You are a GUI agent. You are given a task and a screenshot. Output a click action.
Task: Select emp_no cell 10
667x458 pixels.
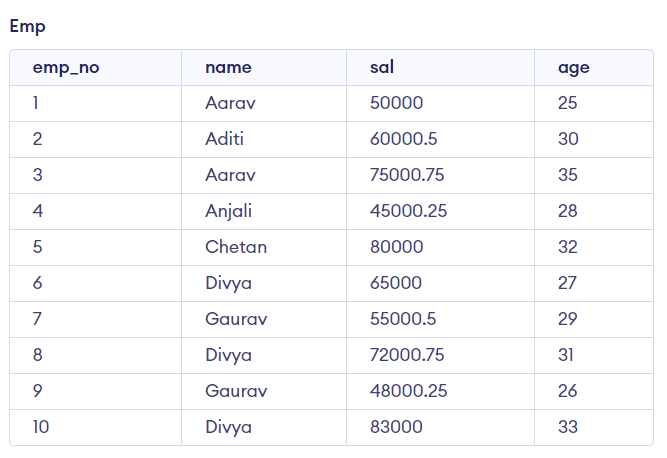(41, 427)
